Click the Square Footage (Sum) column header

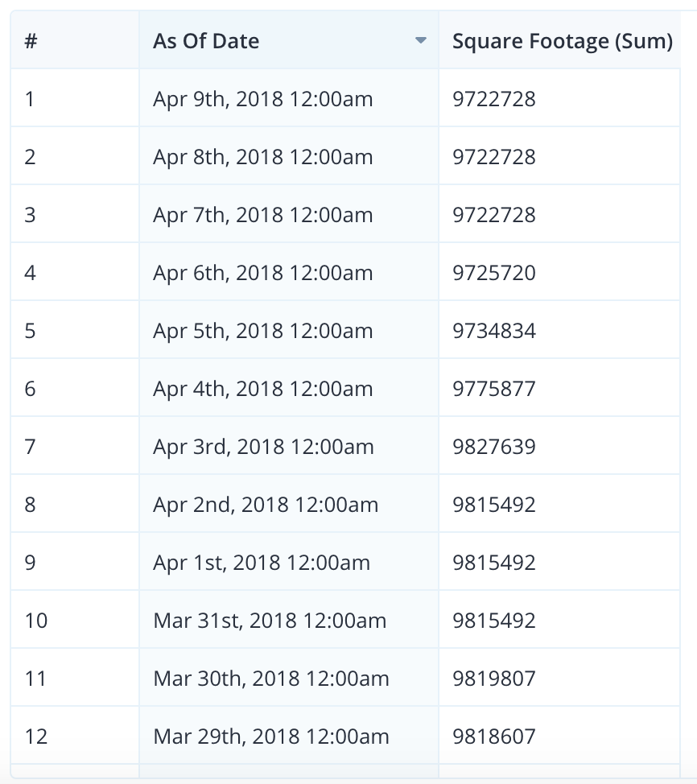click(563, 40)
